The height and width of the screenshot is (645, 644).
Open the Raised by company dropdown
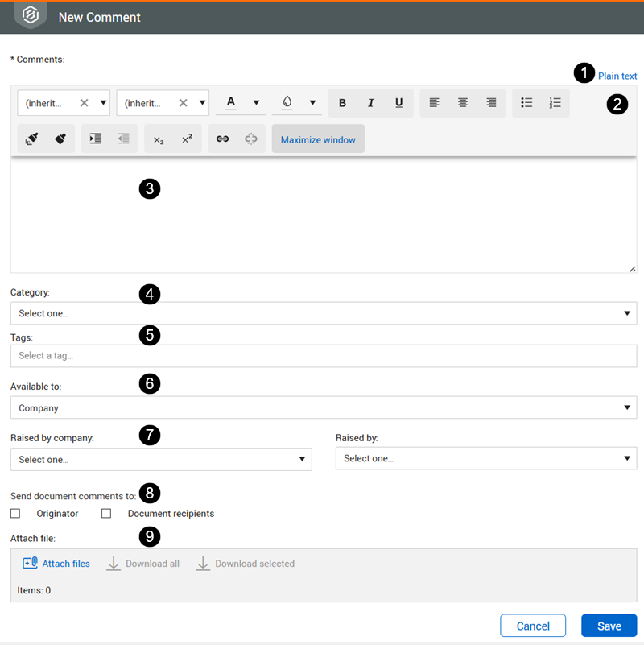pos(161,459)
